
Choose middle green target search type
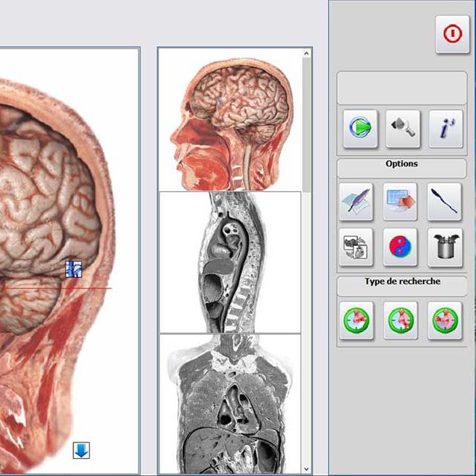pyautogui.click(x=401, y=321)
